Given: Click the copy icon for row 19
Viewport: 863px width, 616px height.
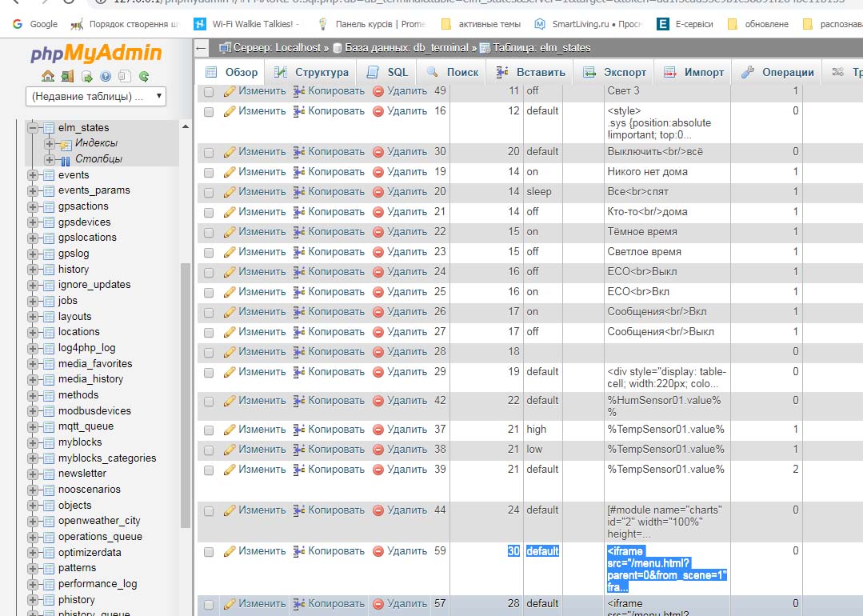Looking at the screenshot, I should pos(299,172).
